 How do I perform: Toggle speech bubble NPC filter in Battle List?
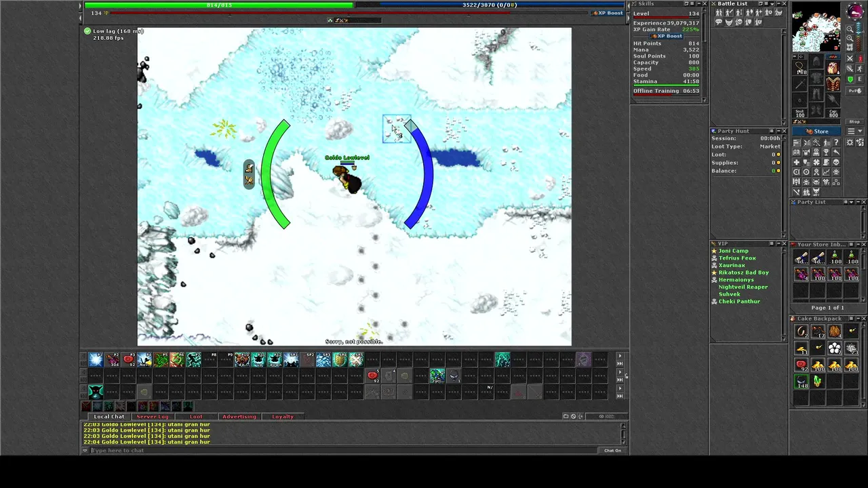coord(719,22)
